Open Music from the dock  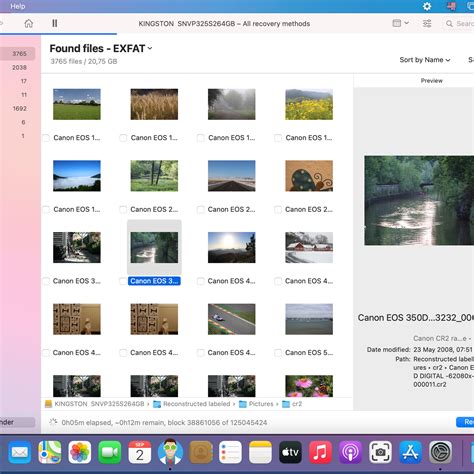[x=320, y=452]
